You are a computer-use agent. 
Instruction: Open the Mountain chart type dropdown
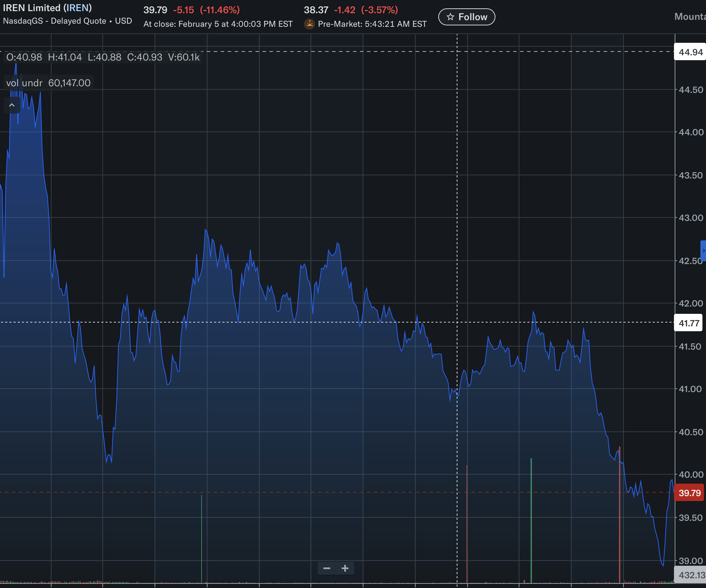pos(690,17)
